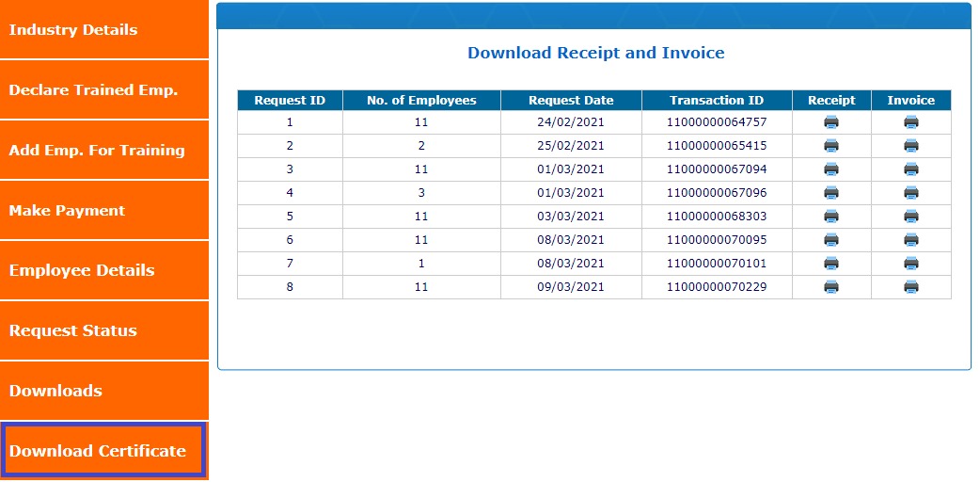
Task: Open invoice for transaction 11000000070229
Action: click(x=910, y=287)
